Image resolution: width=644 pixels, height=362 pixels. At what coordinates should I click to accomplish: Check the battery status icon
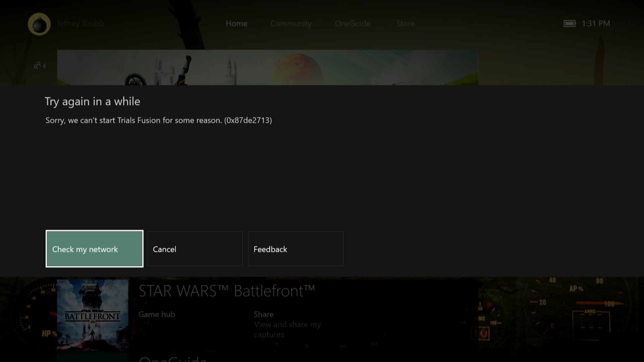click(570, 23)
